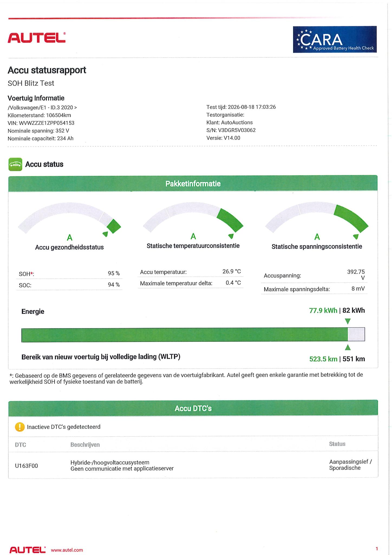Click the Maximale temperatuur delta value 0.4 °C
This screenshot has height=555, width=392.
click(x=233, y=283)
